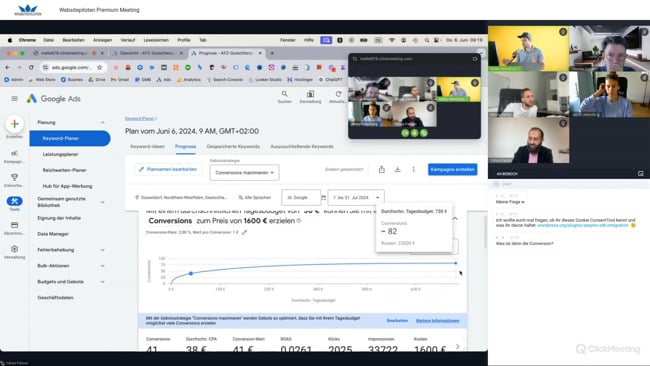This screenshot has width=650, height=366.
Task: Click the Alle Sprachen language filter
Action: click(x=255, y=198)
